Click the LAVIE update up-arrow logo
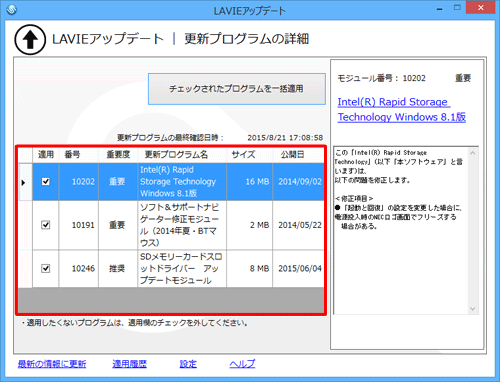This screenshot has height=382, width=500. 30,39
